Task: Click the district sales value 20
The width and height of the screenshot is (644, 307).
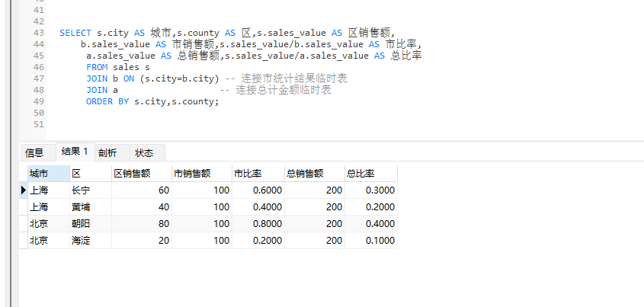Action: point(142,241)
